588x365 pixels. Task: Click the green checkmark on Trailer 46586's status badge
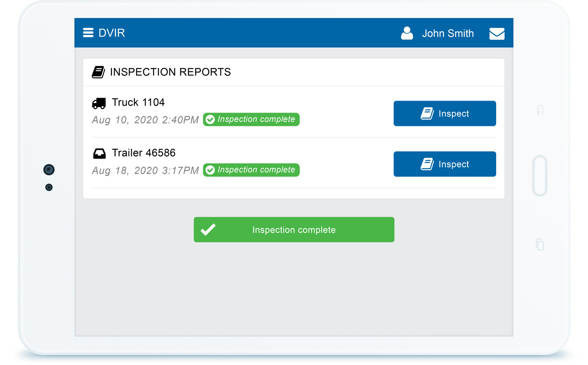210,170
